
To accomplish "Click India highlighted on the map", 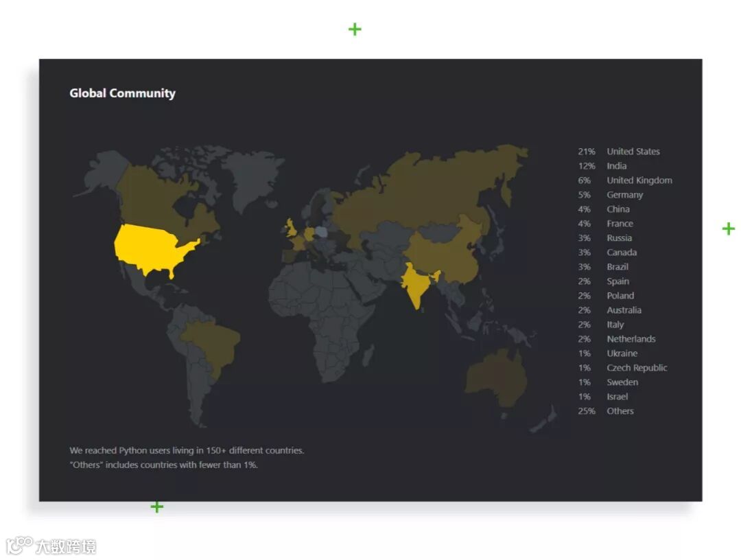I will pos(417,283).
